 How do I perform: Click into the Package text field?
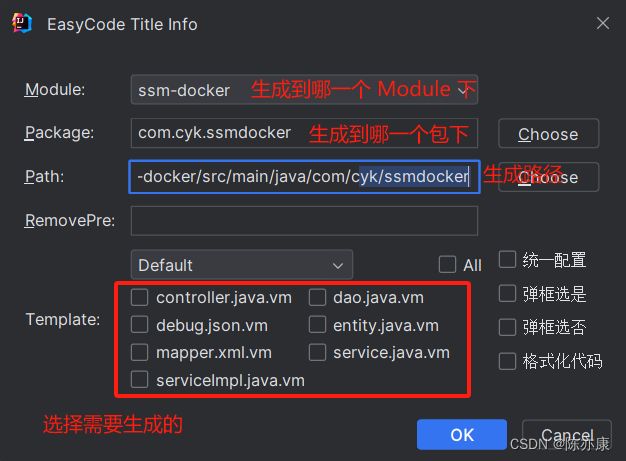(304, 133)
